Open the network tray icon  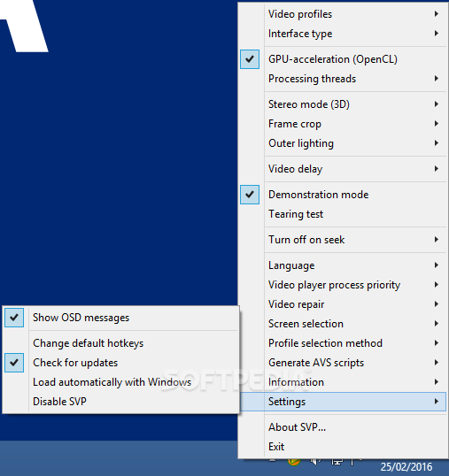pyautogui.click(x=337, y=462)
